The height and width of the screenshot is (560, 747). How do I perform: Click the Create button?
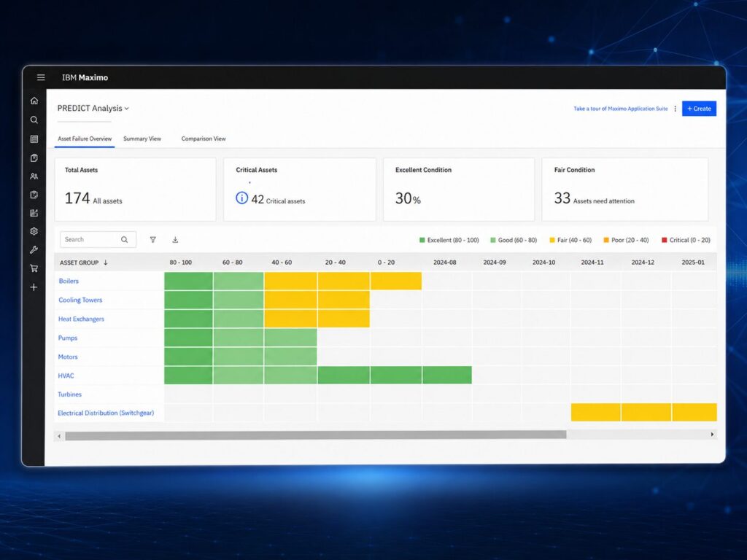click(x=699, y=109)
